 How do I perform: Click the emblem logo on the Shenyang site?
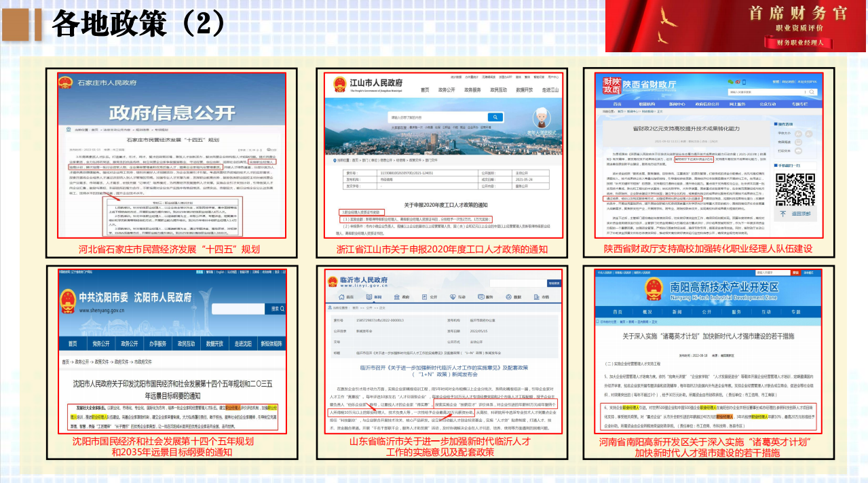69,302
